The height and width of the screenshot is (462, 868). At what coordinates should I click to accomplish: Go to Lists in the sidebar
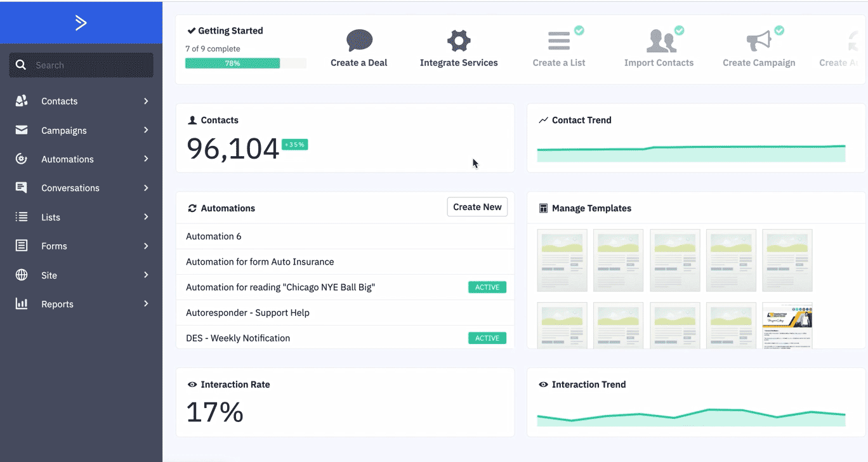point(51,217)
